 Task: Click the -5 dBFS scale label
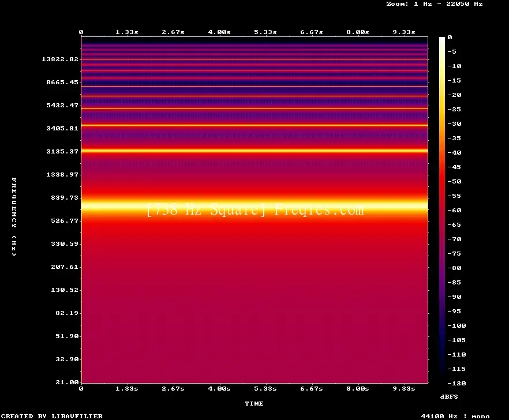click(452, 51)
